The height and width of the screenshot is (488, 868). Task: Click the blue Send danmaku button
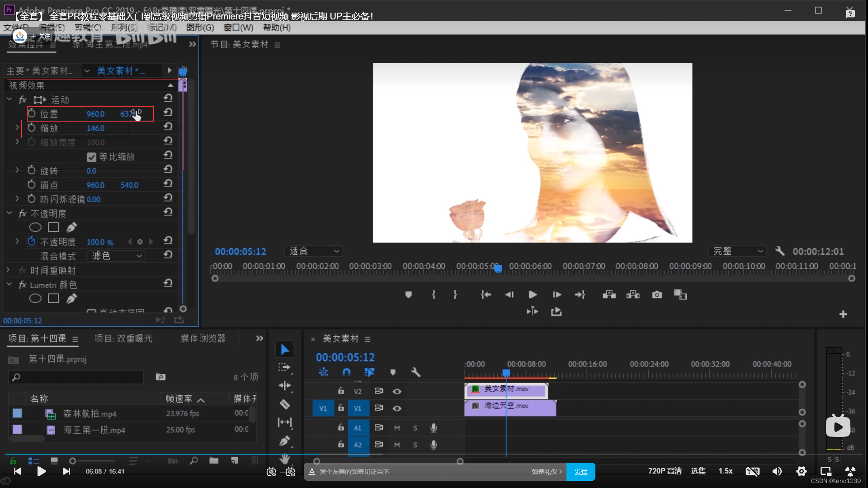click(580, 472)
